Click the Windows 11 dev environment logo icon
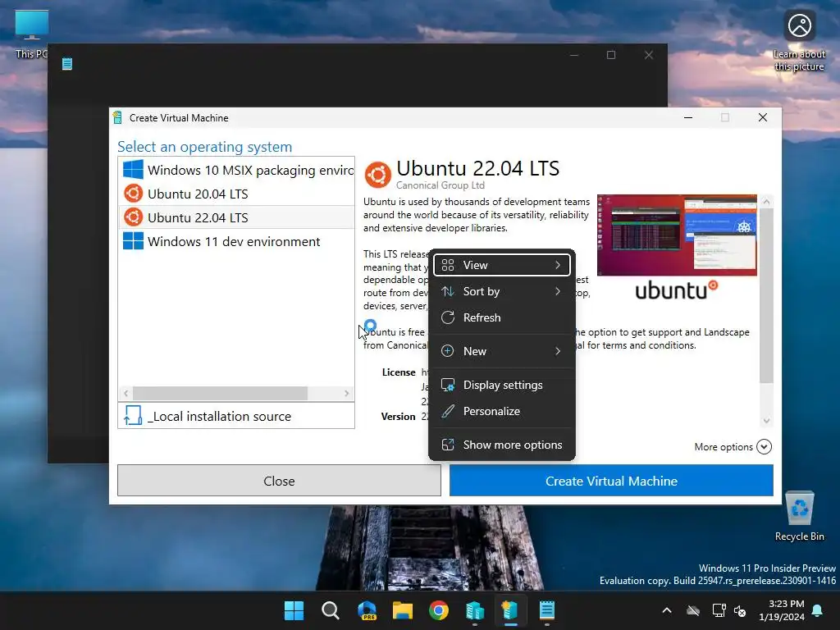Screen dimensions: 840x630 click(133, 241)
